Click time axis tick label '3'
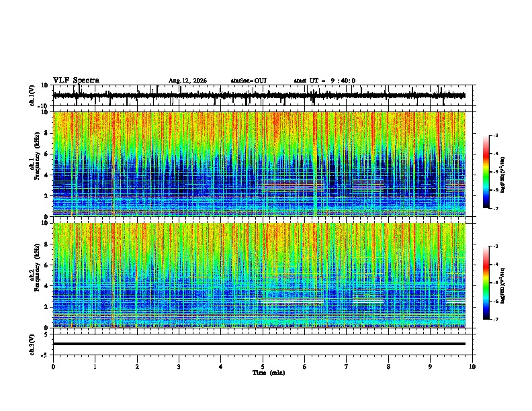The image size is (532, 411). (x=179, y=367)
